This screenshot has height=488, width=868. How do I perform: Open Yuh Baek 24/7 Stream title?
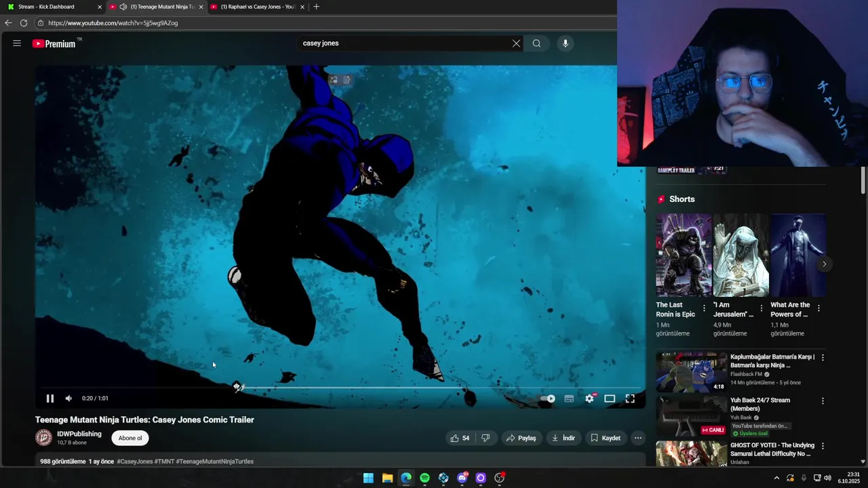coord(760,405)
